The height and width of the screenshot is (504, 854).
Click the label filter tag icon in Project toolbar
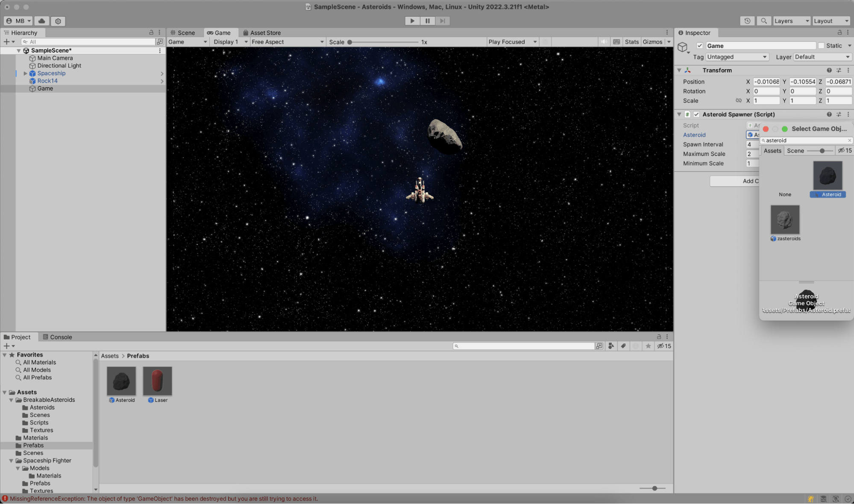point(623,346)
